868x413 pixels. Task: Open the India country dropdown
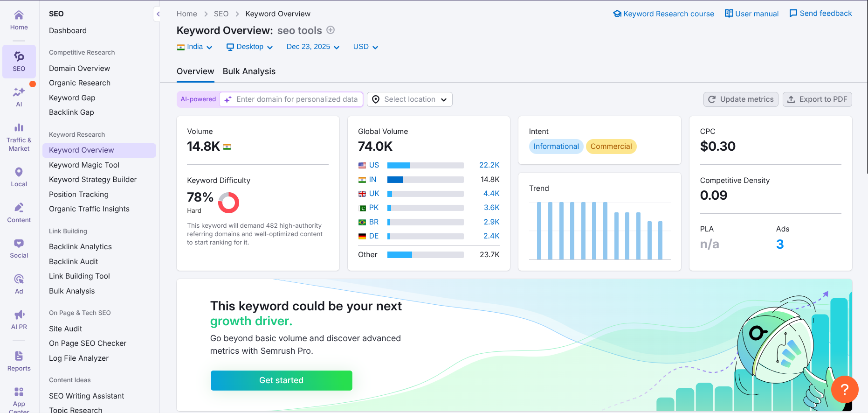tap(194, 47)
